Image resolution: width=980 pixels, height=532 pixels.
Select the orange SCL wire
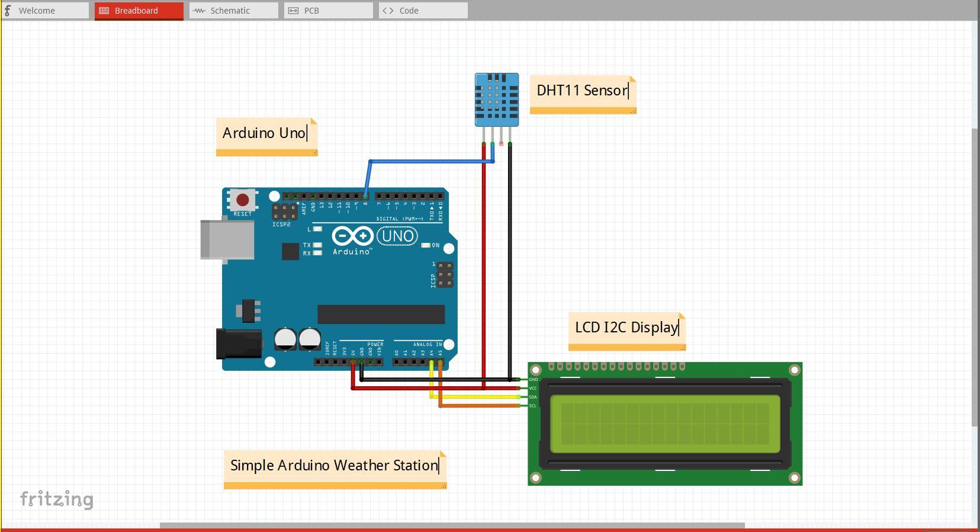click(480, 406)
